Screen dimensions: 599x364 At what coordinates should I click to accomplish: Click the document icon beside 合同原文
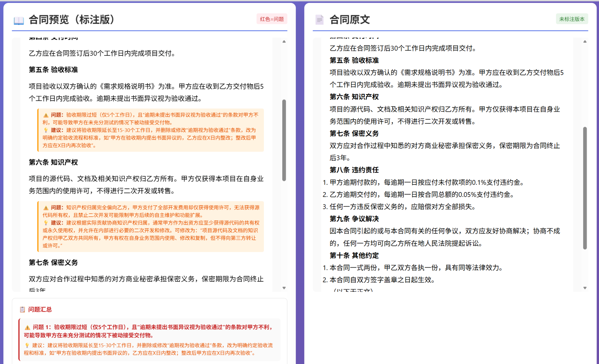tap(319, 20)
